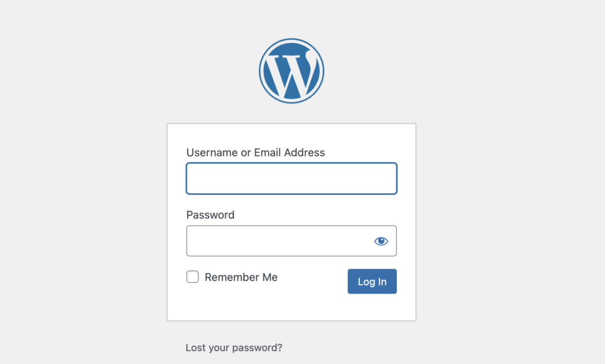Tick the Remember Me checkbox
Screen dimensions: 605x364
(193, 277)
